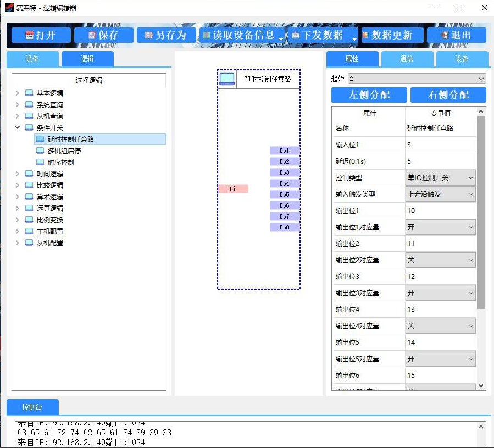
Task: Switch to the 设备 tab in left panel
Action: [x=32, y=59]
